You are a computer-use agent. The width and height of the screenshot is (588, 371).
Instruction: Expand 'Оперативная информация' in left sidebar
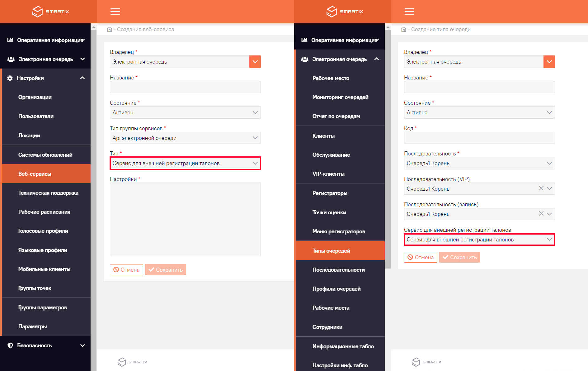(82, 40)
